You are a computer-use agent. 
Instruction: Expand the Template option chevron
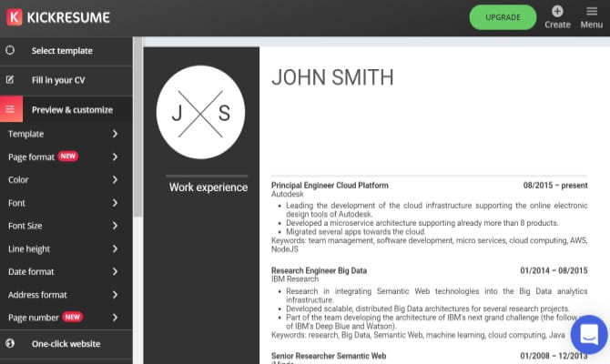pyautogui.click(x=115, y=134)
